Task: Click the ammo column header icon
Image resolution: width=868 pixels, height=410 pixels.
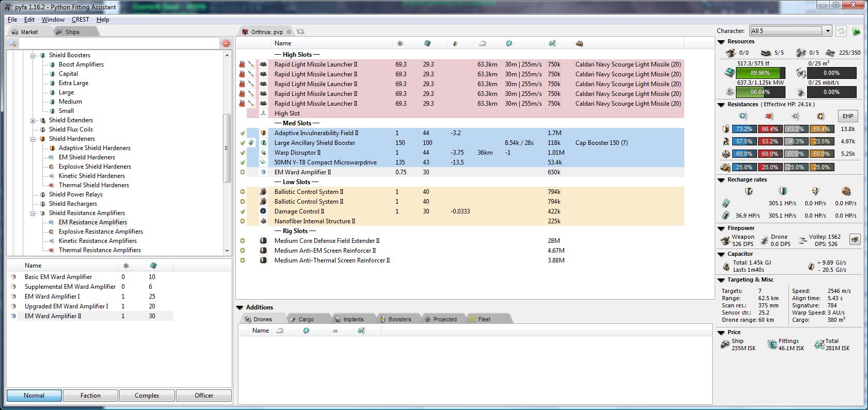Action: pos(580,43)
